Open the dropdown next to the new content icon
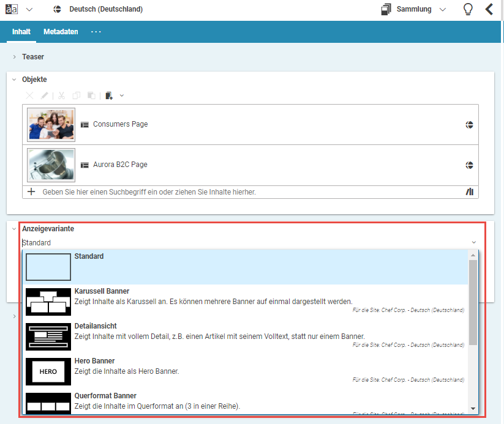Screen dimensions: 504x424 click(x=121, y=95)
